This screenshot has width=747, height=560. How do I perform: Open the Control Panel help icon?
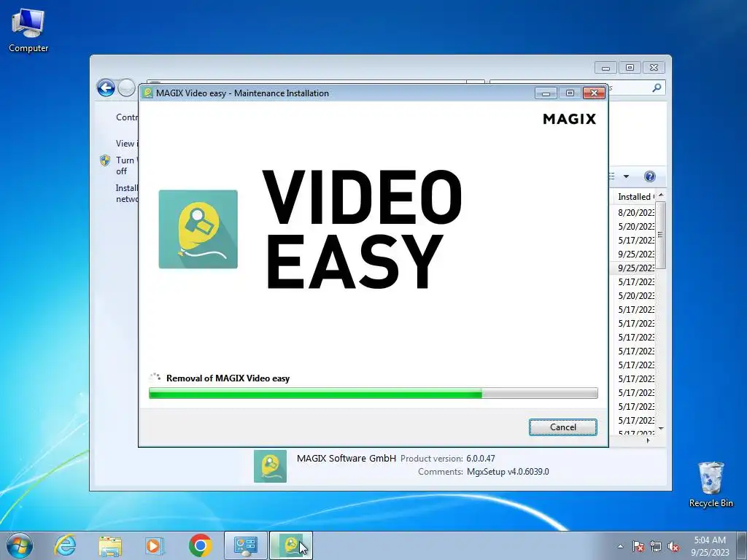[649, 176]
